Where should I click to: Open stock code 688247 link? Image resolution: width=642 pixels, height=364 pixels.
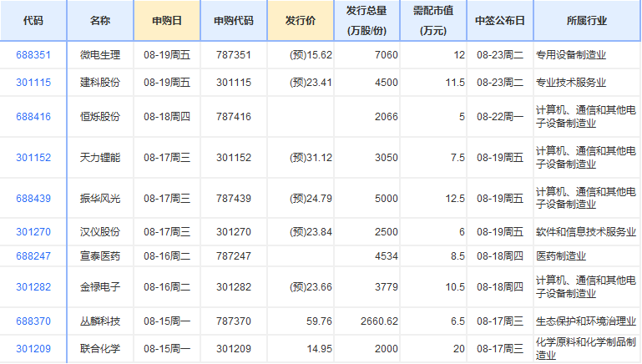pyautogui.click(x=33, y=256)
